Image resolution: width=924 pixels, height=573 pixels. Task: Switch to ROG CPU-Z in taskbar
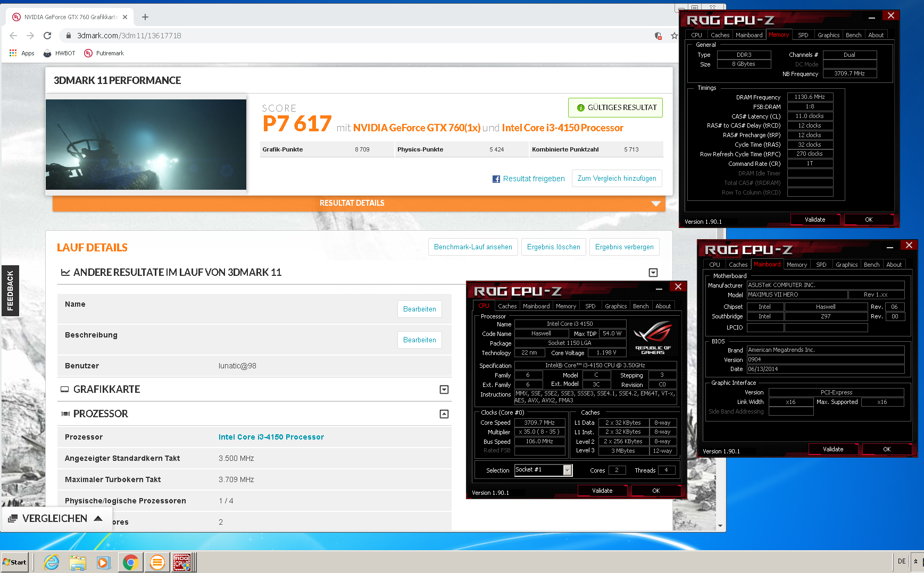pos(184,562)
